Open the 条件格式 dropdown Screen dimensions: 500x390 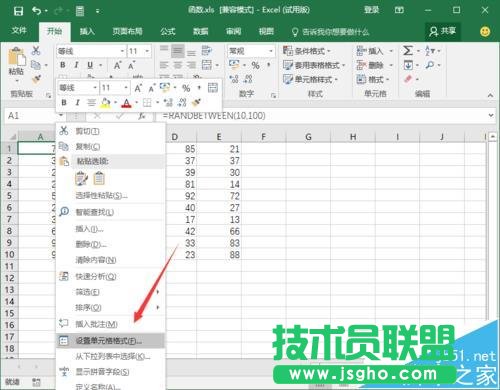pos(307,51)
